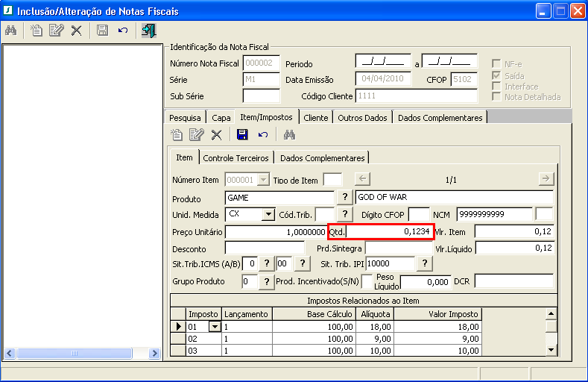
Task: Click the blue save disk icon in Item/Impostos toolbar
Action: 242,135
